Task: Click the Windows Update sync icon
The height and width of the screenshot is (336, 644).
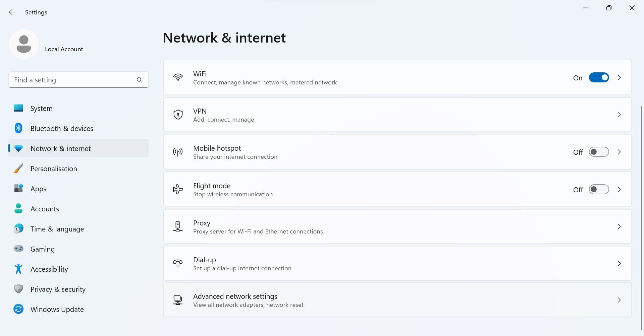Action: coord(18,309)
